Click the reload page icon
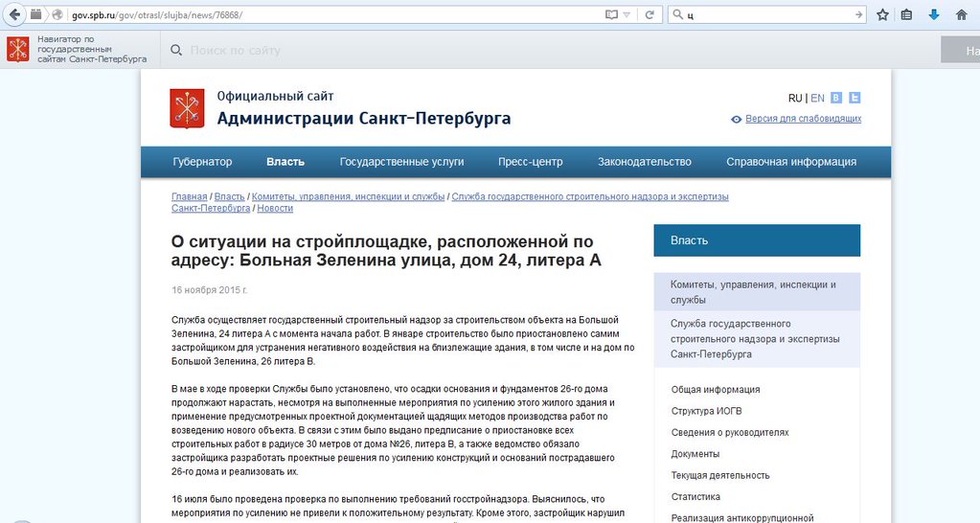980x523 pixels. tap(650, 15)
